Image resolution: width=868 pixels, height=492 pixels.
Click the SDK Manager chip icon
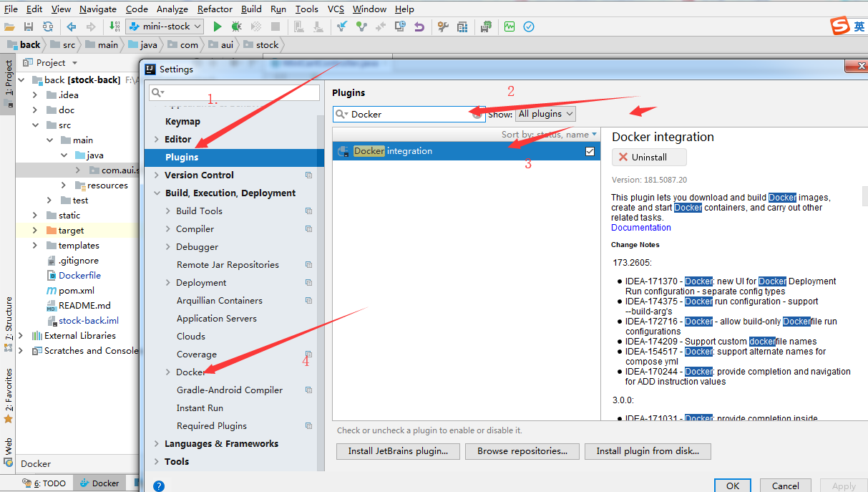pos(486,26)
